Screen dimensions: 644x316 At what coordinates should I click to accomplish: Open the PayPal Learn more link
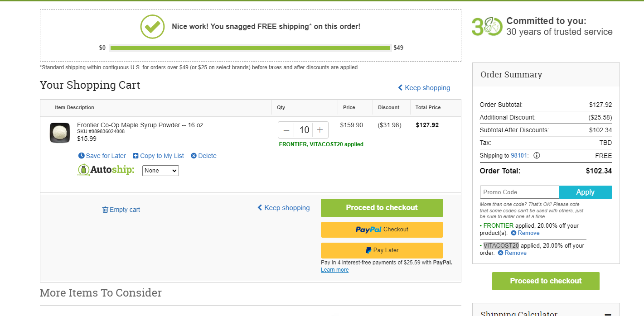pyautogui.click(x=335, y=270)
